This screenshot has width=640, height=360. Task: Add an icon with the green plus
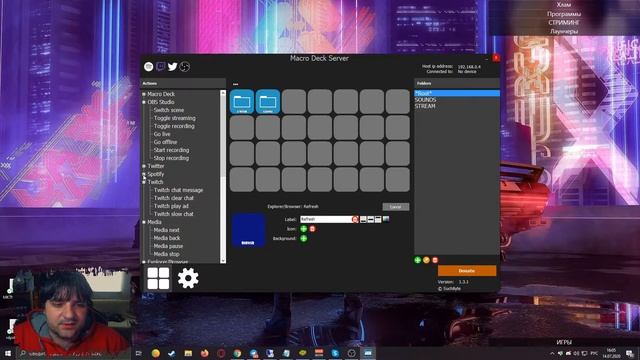tap(304, 229)
